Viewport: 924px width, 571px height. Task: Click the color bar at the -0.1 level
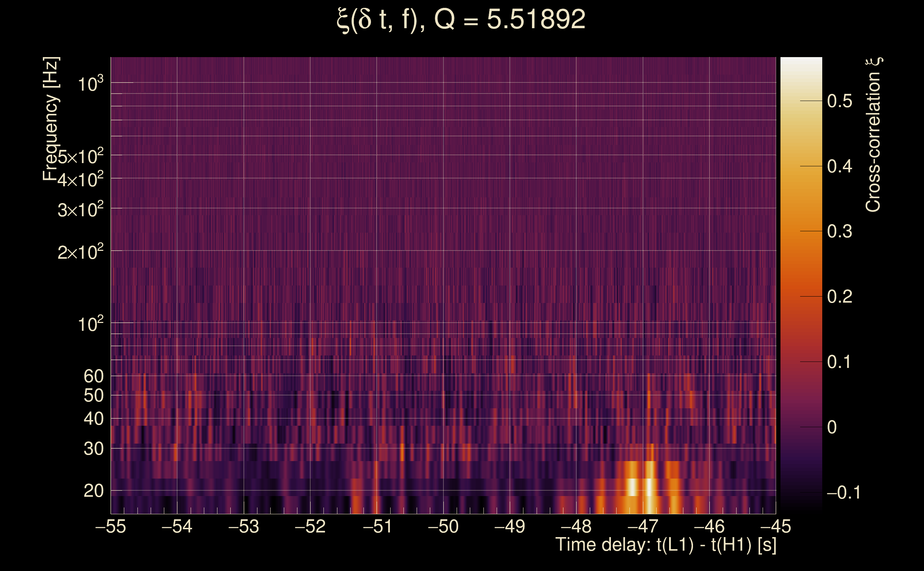[801, 492]
